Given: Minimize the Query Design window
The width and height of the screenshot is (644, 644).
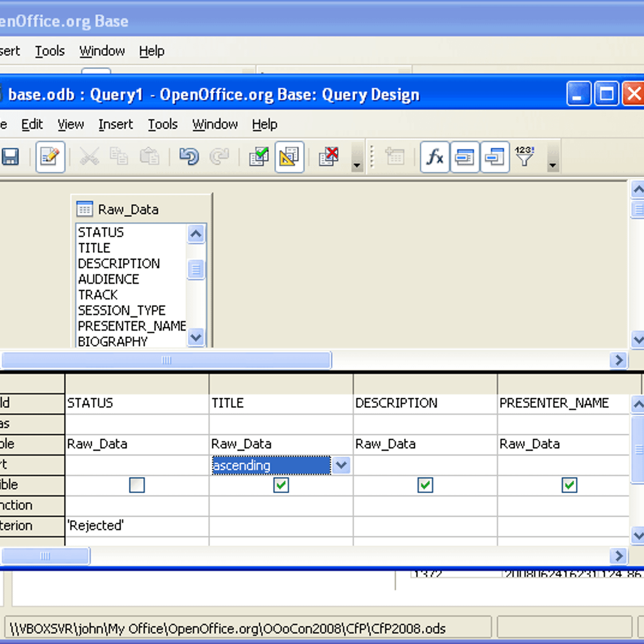Looking at the screenshot, I should point(579,94).
